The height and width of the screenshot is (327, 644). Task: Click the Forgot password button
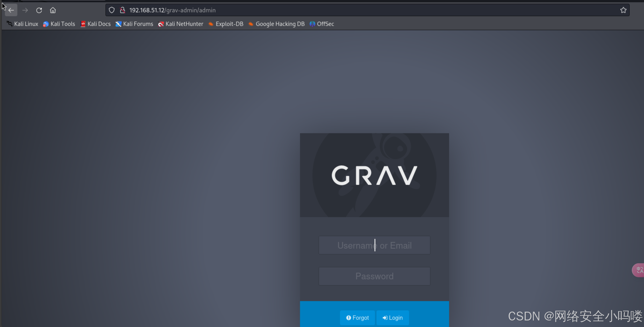pyautogui.click(x=357, y=318)
